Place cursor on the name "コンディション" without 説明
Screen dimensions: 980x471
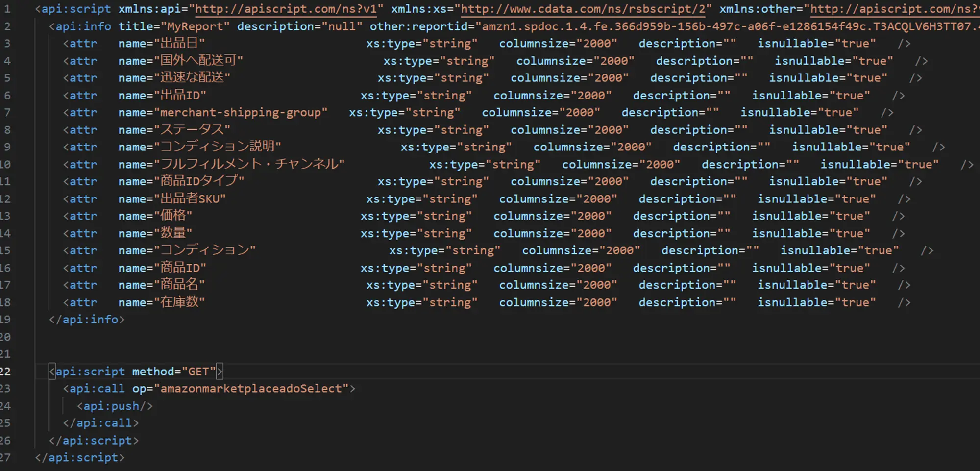click(205, 250)
